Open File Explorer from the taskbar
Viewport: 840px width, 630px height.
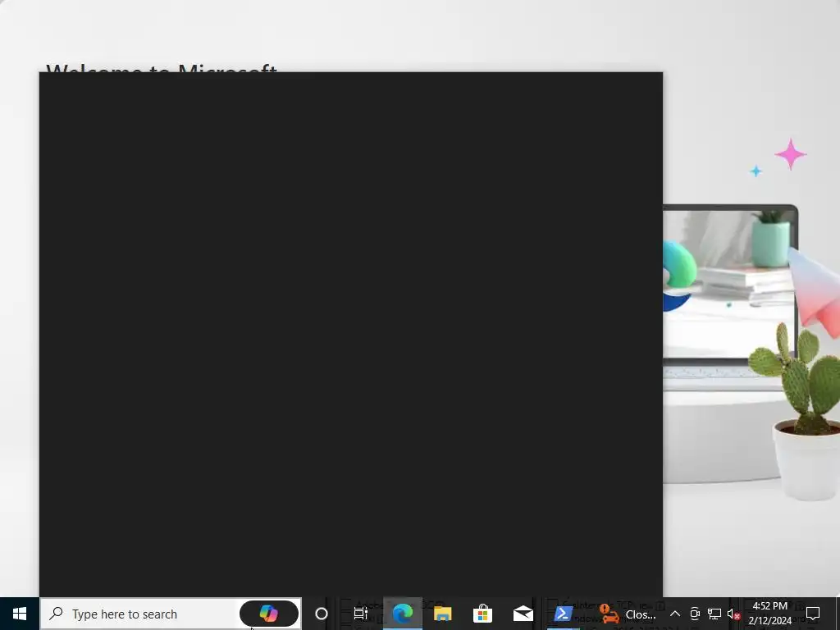click(442, 614)
